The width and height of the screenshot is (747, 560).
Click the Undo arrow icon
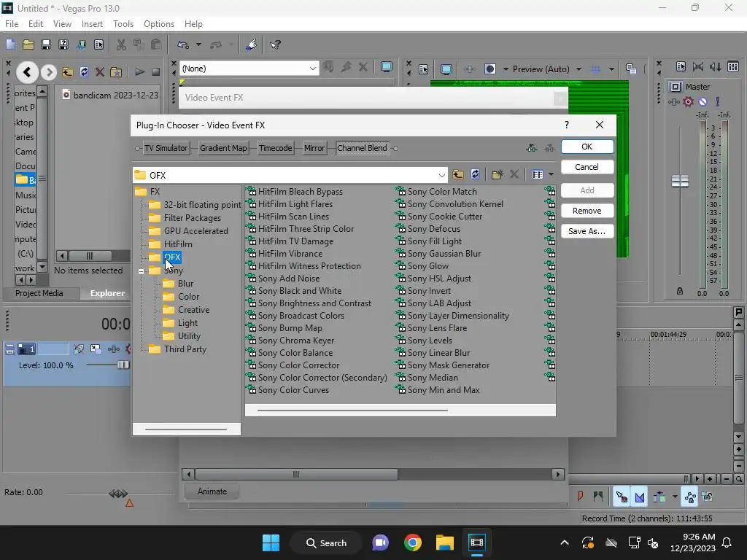pos(183,44)
